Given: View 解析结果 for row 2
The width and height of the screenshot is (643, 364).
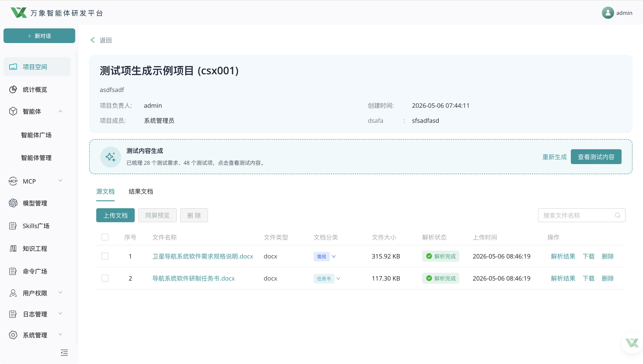Looking at the screenshot, I should (563, 278).
